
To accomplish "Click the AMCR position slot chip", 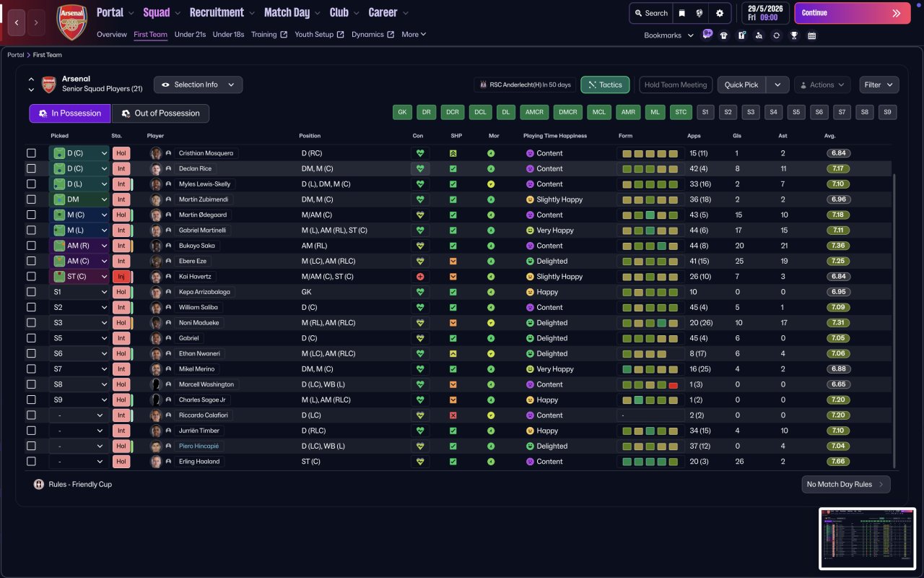I will 534,112.
